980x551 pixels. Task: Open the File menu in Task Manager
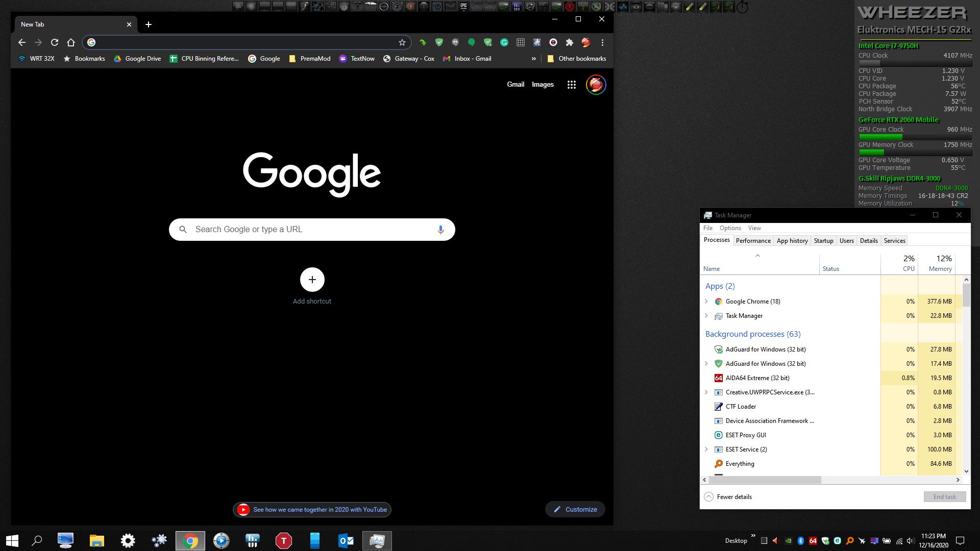(708, 228)
